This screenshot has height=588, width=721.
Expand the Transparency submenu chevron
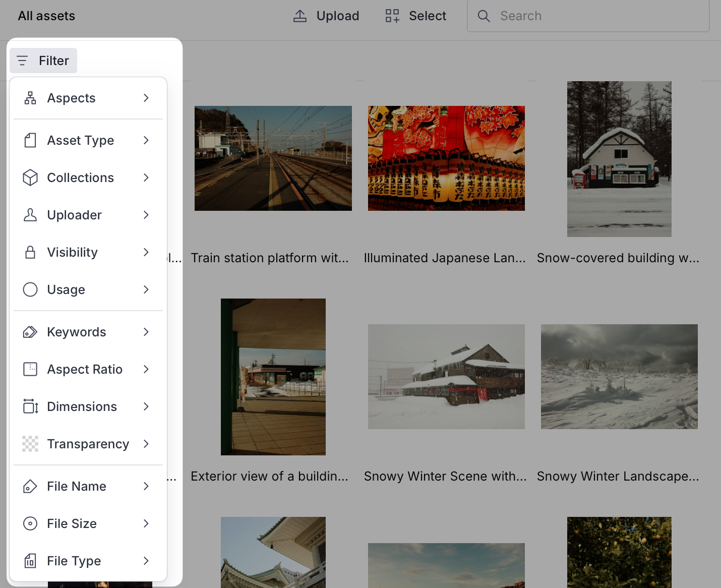pyautogui.click(x=146, y=444)
